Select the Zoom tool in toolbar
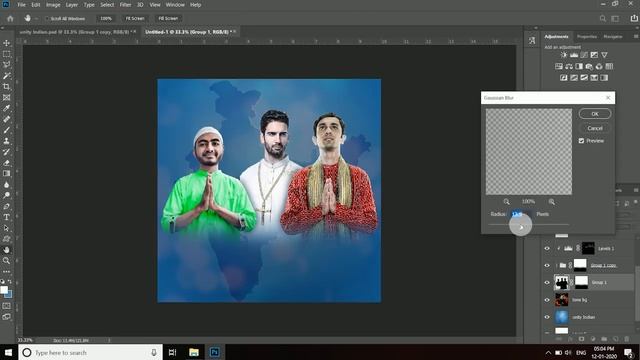The image size is (640, 360). (x=7, y=260)
